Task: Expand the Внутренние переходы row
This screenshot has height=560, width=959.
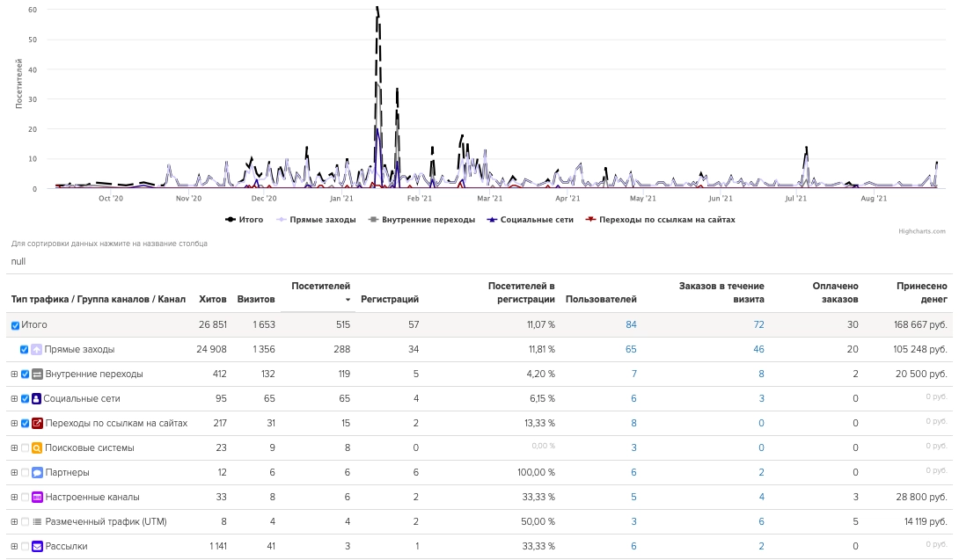Action: pos(14,374)
